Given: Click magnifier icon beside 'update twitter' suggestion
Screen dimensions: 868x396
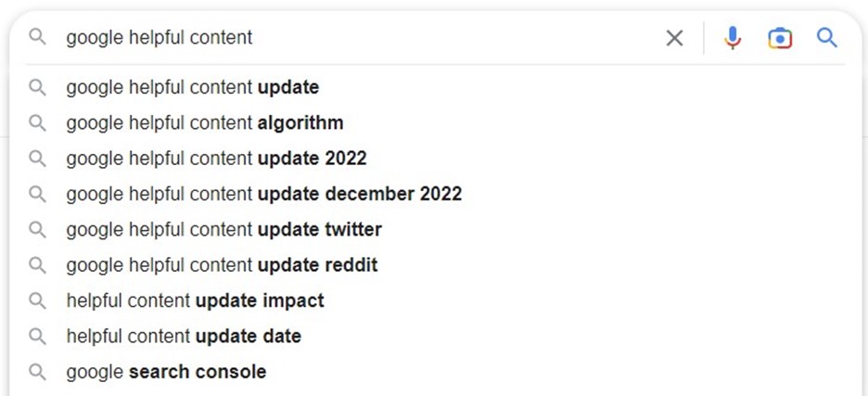Looking at the screenshot, I should click(38, 229).
